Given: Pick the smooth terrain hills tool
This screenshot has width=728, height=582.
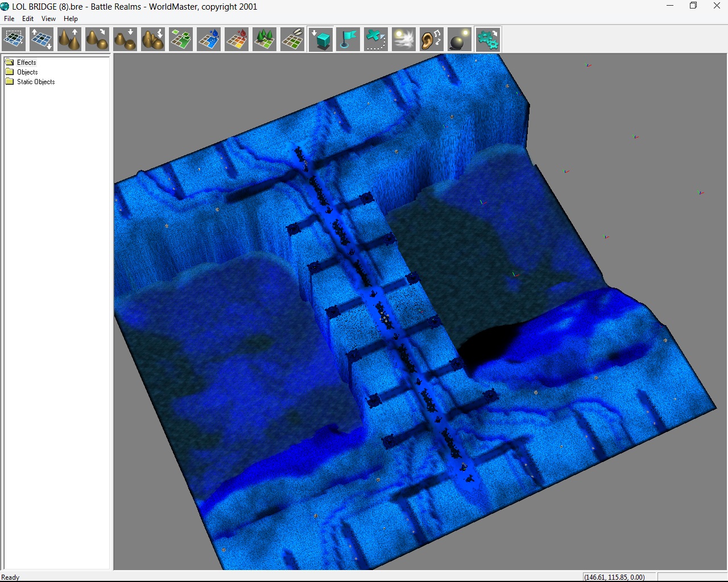Looking at the screenshot, I should pos(97,40).
